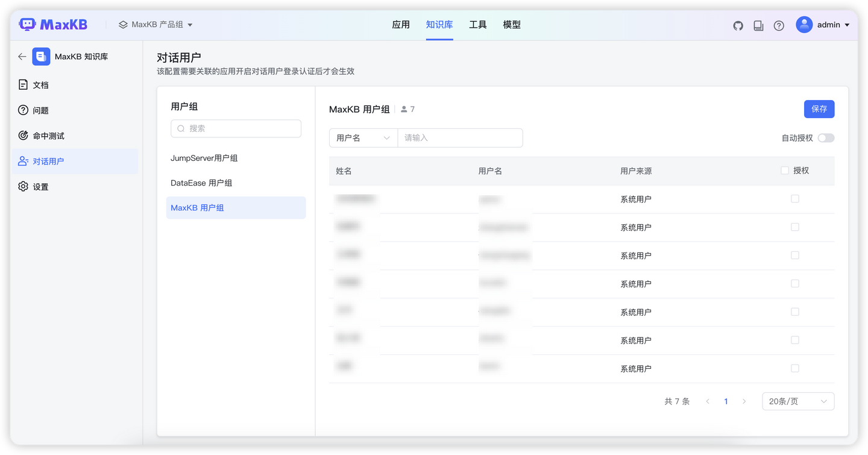Click the help question mark icon
868x455 pixels.
tap(779, 25)
